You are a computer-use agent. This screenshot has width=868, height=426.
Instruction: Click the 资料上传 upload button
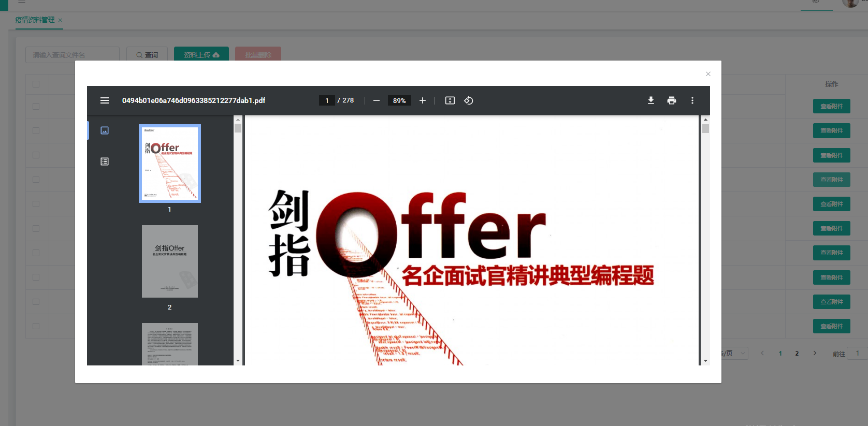201,54
